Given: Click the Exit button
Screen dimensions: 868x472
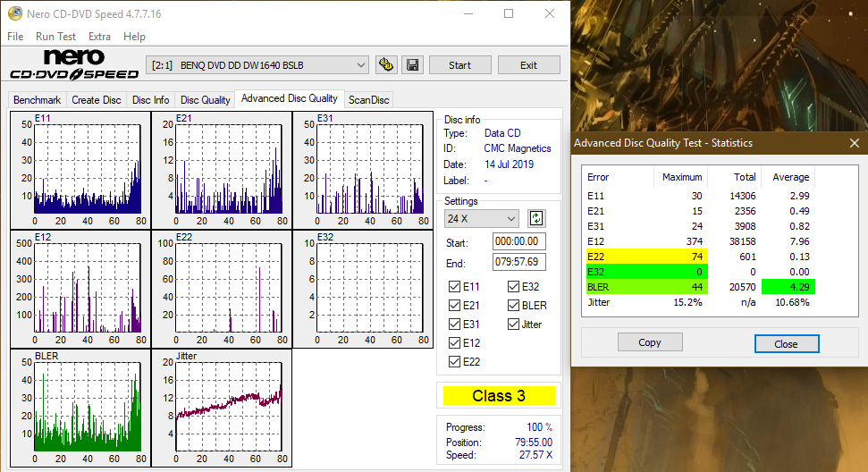Looking at the screenshot, I should (x=528, y=65).
